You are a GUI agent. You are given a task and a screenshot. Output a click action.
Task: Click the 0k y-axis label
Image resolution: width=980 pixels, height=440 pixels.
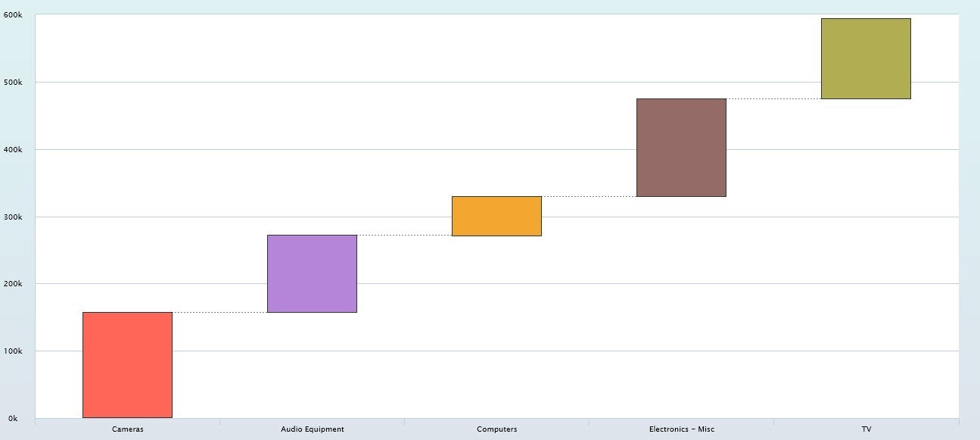[13, 418]
